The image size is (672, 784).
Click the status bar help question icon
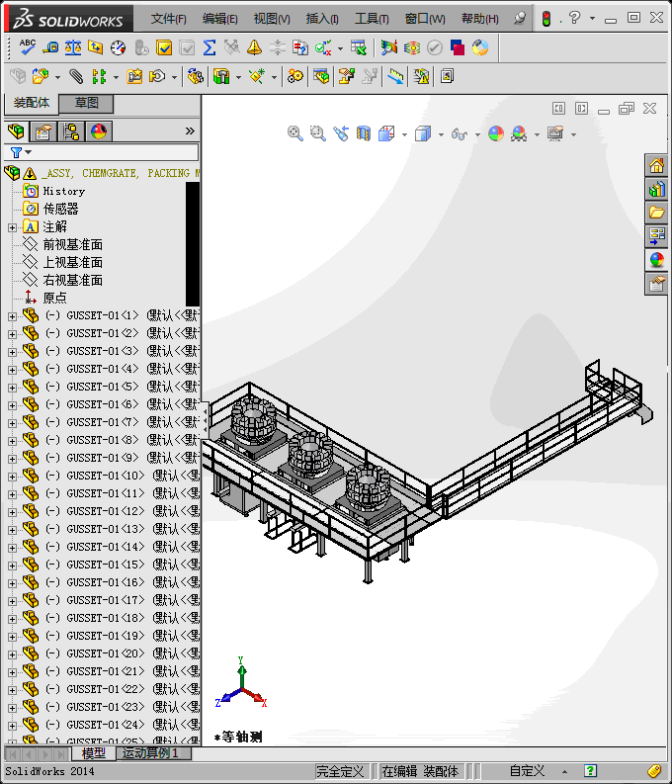[590, 771]
